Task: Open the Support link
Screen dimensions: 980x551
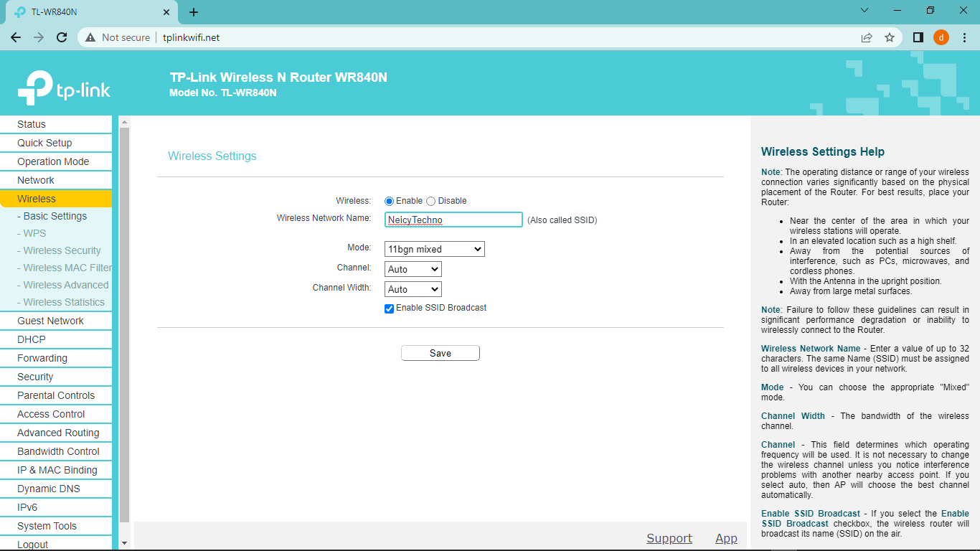Action: coord(669,538)
